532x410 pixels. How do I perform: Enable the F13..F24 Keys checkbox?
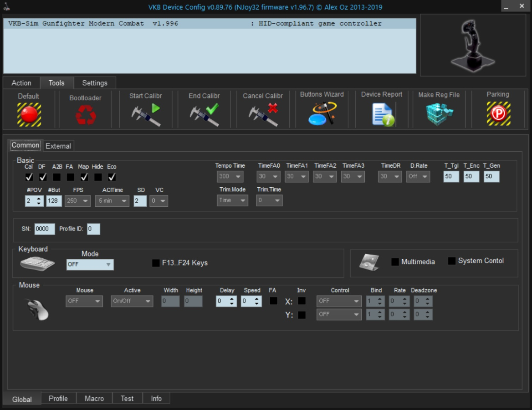156,263
